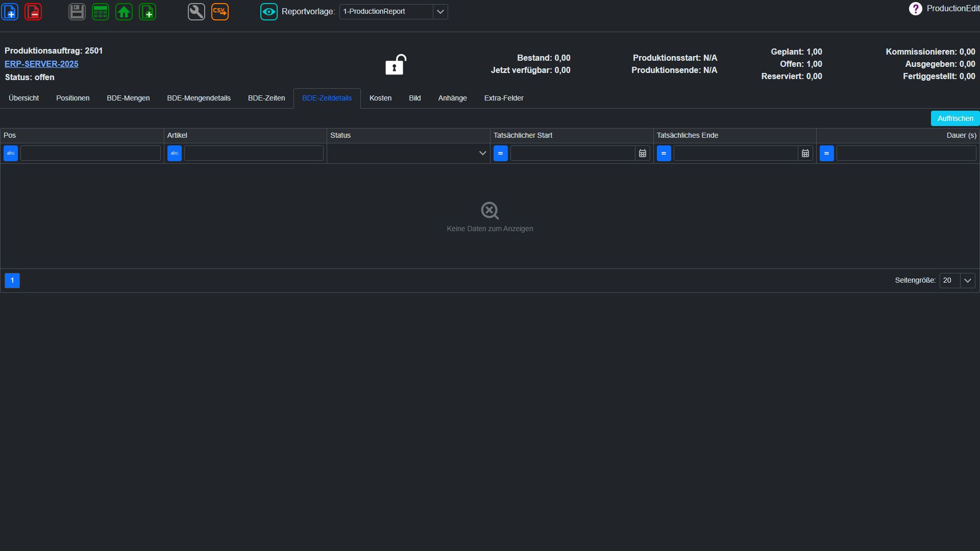Image resolution: width=980 pixels, height=551 pixels.
Task: Open the ERP-SERVER-2025 link
Action: (41, 64)
